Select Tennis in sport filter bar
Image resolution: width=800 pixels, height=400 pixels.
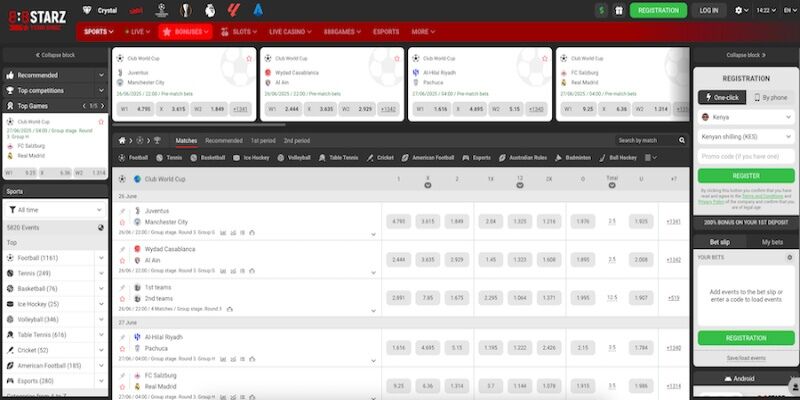click(169, 158)
